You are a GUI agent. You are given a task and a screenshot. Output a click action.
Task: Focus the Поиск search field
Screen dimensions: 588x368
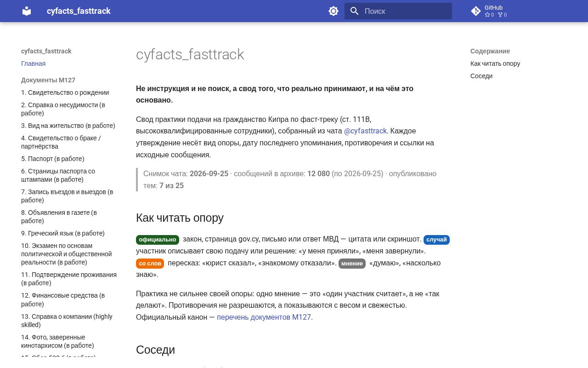coord(398,11)
